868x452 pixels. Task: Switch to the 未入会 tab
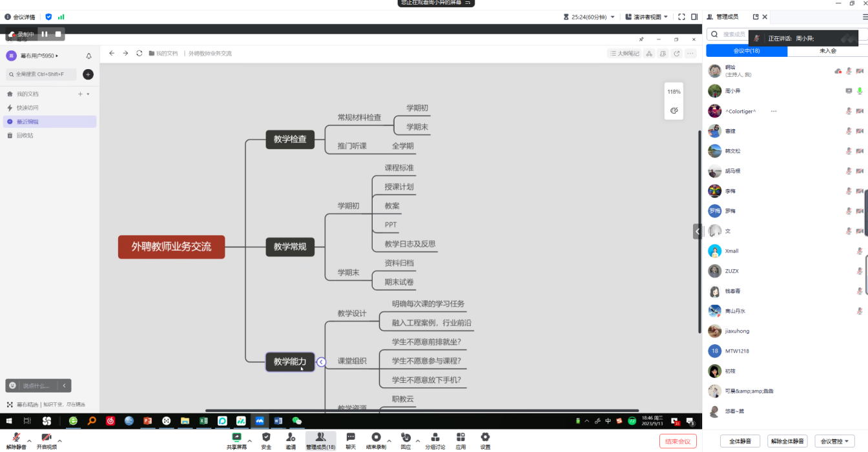point(827,51)
